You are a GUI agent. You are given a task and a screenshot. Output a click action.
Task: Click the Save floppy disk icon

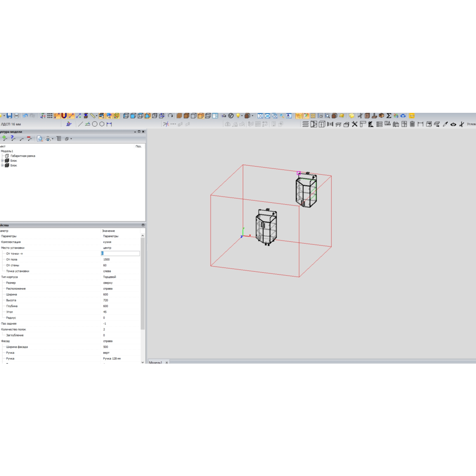point(9,116)
